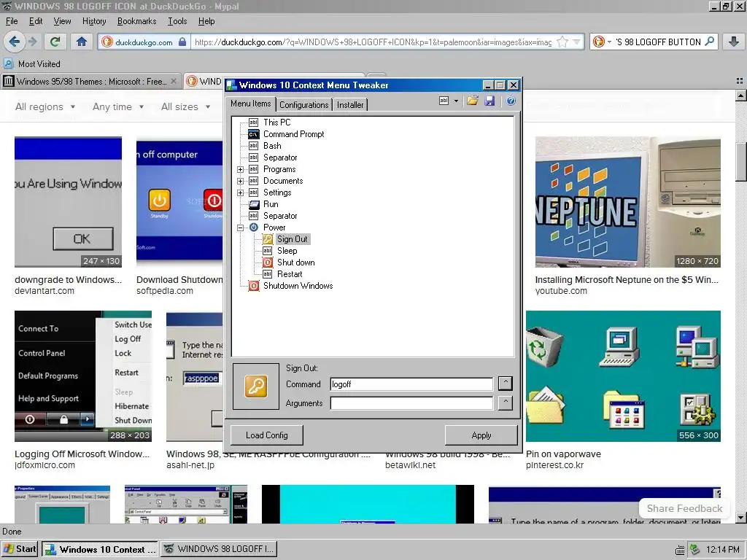The width and height of the screenshot is (747, 560).
Task: Go to the Home page icon
Action: (x=82, y=42)
